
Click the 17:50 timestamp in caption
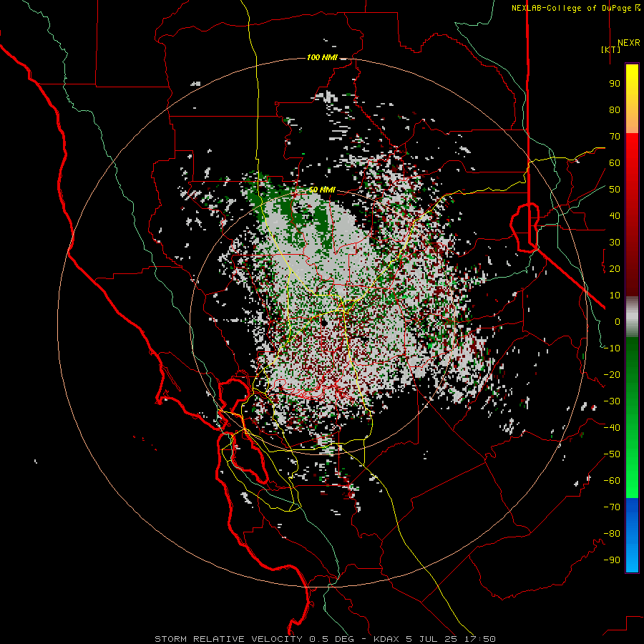(x=481, y=639)
